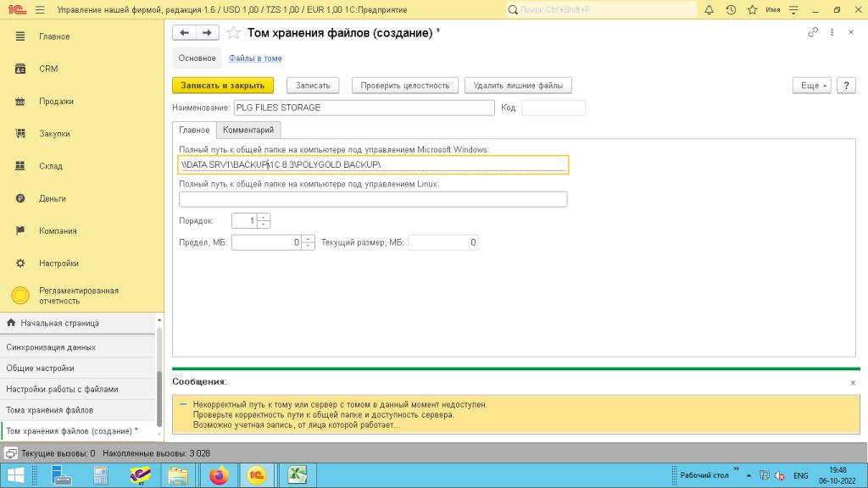Click the favorites star in title bar

click(x=752, y=10)
